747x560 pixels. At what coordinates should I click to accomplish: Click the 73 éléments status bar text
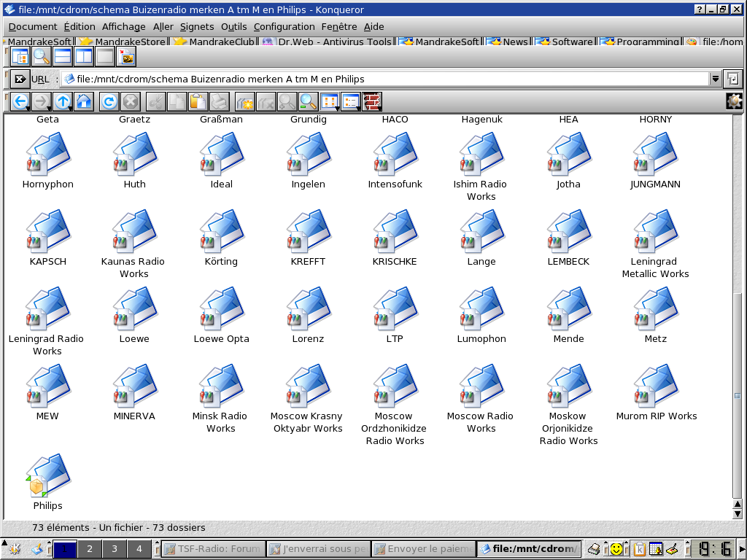point(119,528)
